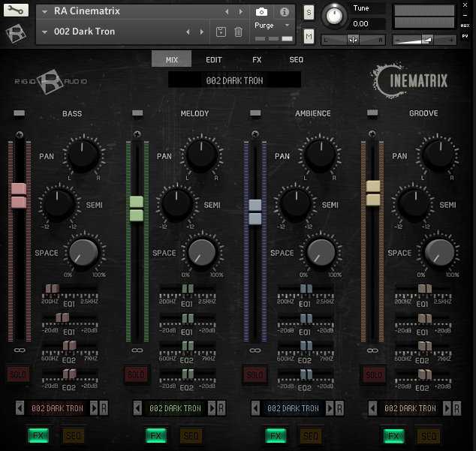
Task: Click the link icon below Melody fader
Action: [137, 350]
